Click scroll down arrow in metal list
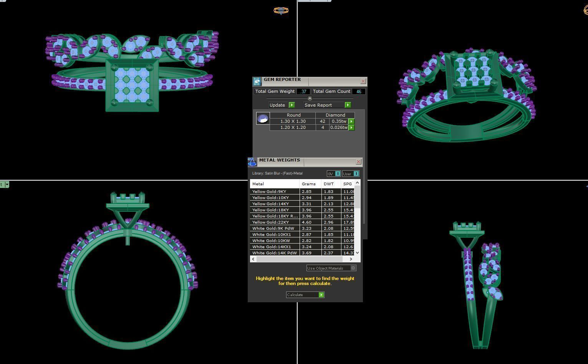 (x=358, y=253)
